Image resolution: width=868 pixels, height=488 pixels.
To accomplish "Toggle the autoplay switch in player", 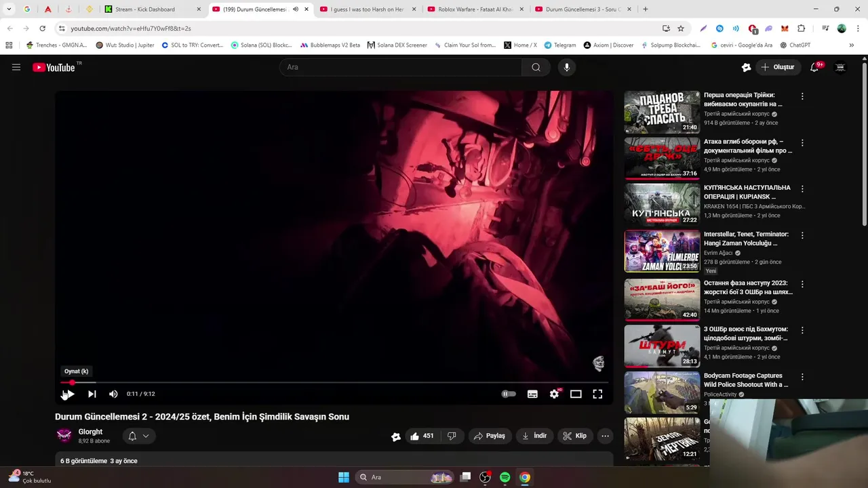I will pyautogui.click(x=509, y=394).
